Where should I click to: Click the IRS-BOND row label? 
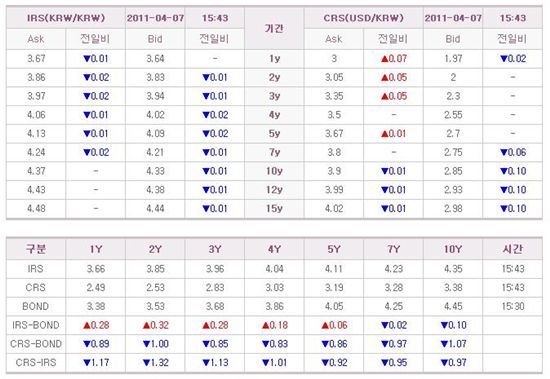point(36,325)
